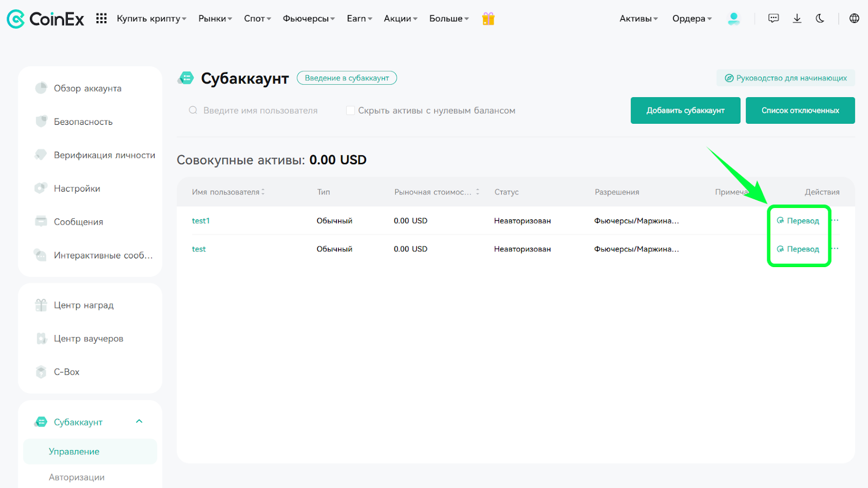Open the language globe icon

pyautogui.click(x=854, y=18)
